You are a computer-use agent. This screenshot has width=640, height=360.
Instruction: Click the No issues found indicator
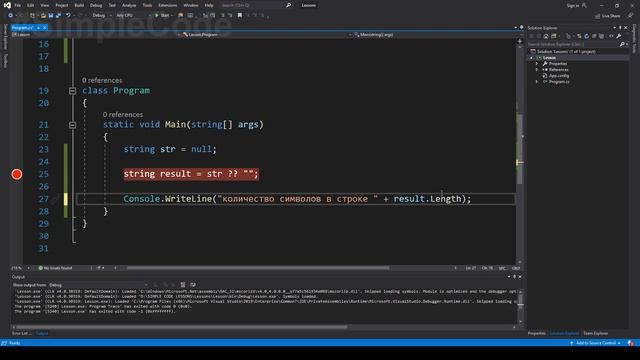pos(56,268)
